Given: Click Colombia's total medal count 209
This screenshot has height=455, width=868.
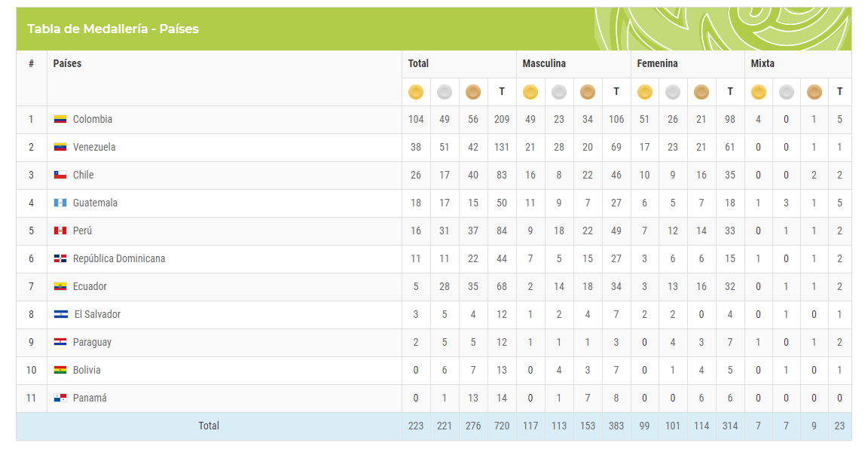Looking at the screenshot, I should coord(502,119).
